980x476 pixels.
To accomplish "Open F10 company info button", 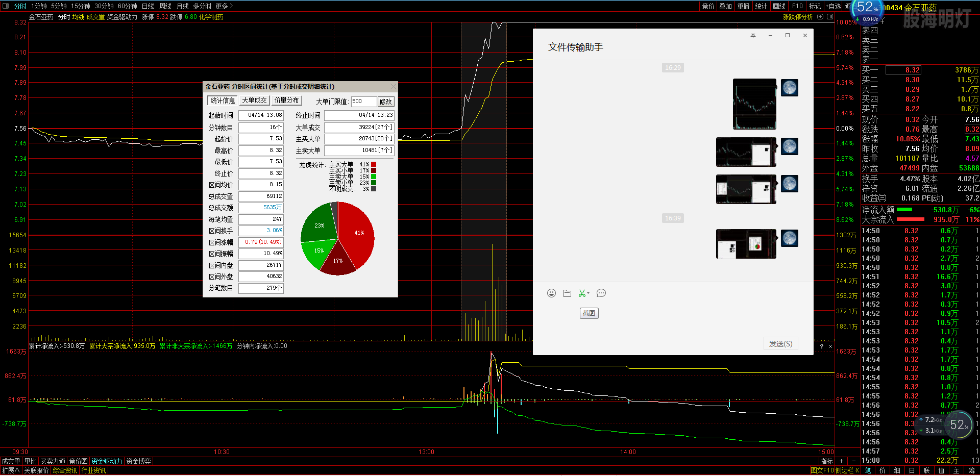I will coord(797,6).
